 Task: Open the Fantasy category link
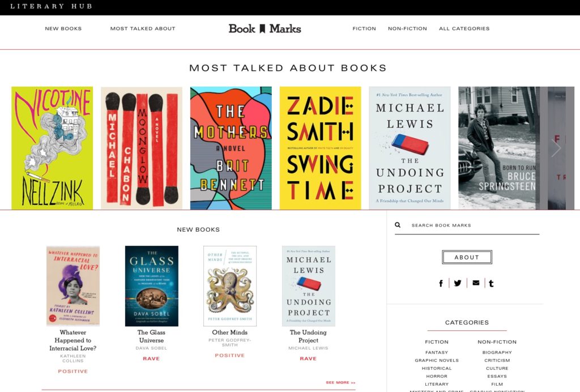[x=437, y=352]
